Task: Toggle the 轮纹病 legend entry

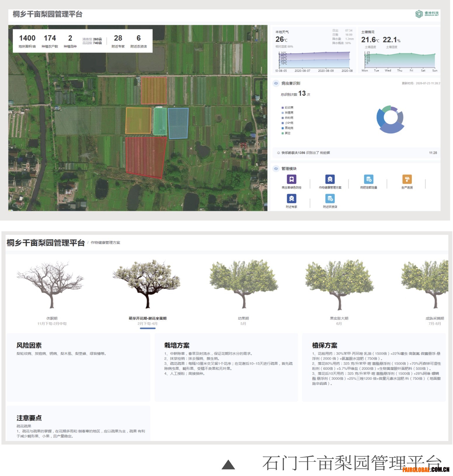Action: click(x=288, y=108)
